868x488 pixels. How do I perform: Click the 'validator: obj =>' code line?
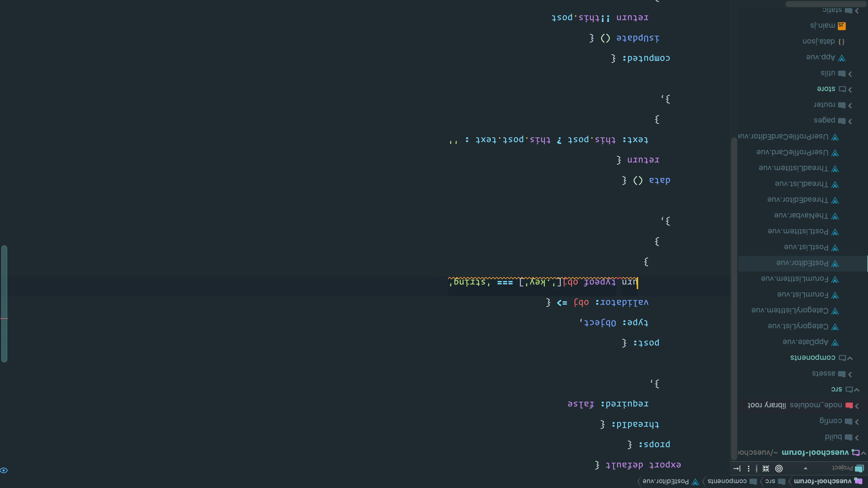point(597,303)
